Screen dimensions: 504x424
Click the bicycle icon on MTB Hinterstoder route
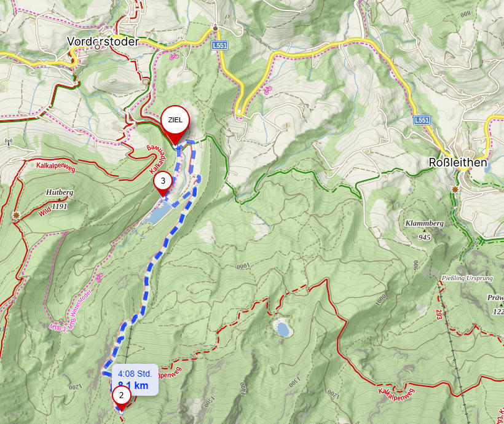point(100,277)
